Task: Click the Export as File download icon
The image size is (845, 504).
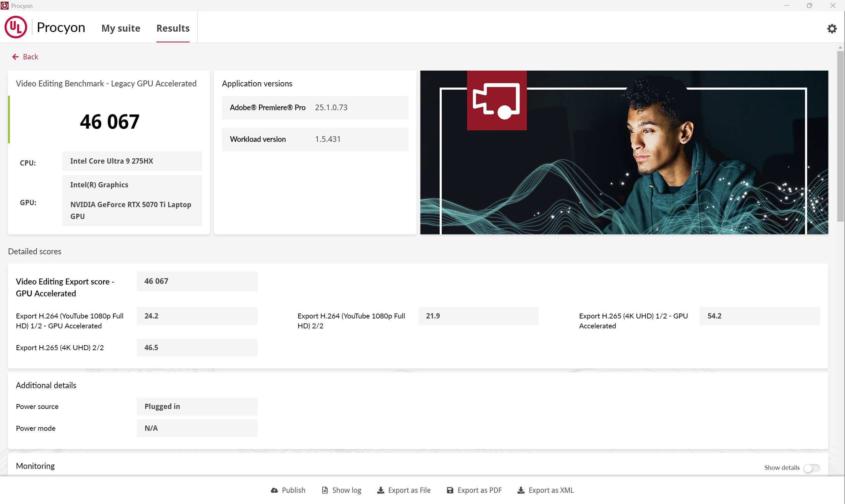Action: click(x=381, y=490)
